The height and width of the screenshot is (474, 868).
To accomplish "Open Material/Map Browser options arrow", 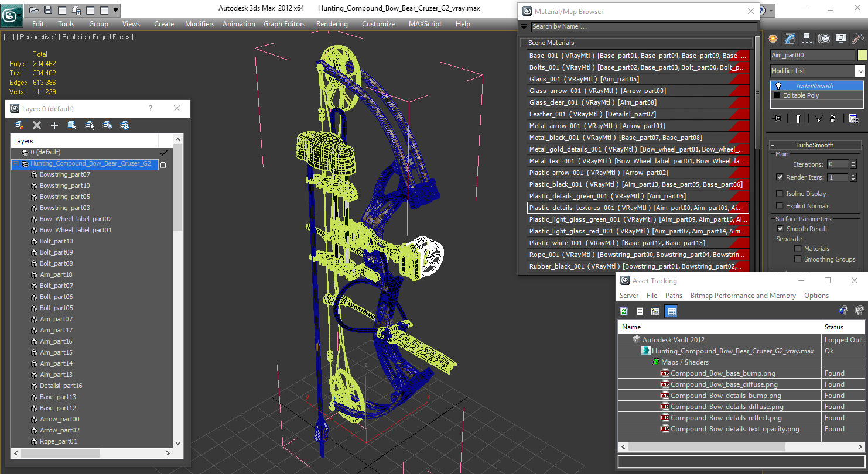I will click(x=524, y=26).
